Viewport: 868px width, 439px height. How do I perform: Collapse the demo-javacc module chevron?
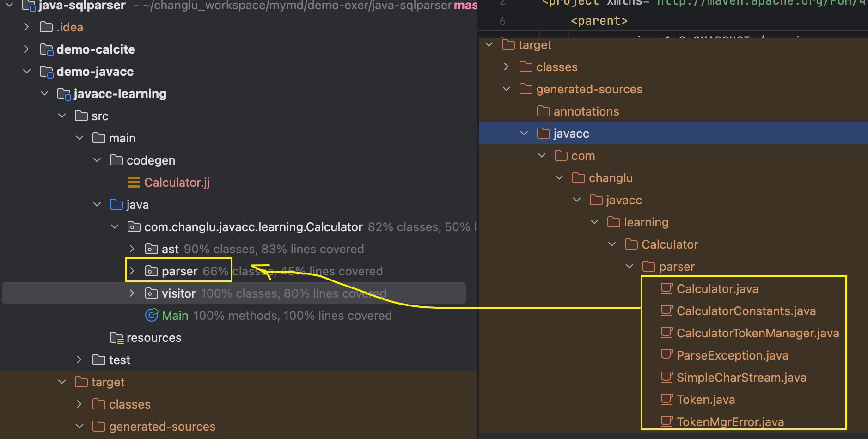pyautogui.click(x=27, y=72)
